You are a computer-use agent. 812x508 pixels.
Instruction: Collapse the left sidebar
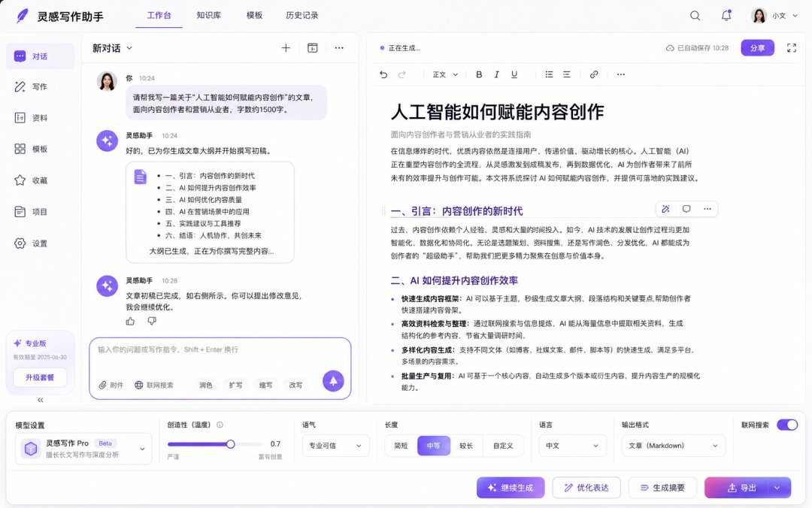41,400
